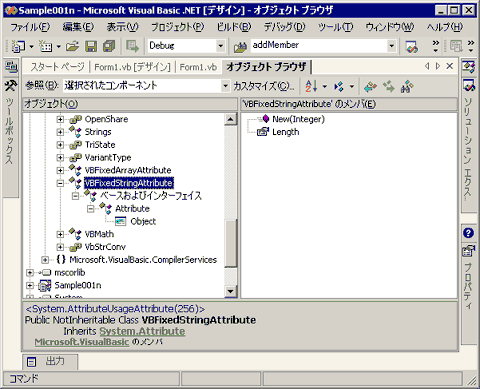The width and height of the screenshot is (480, 389).
Task: Switch to the Form1.vb code tab
Action: click(198, 67)
